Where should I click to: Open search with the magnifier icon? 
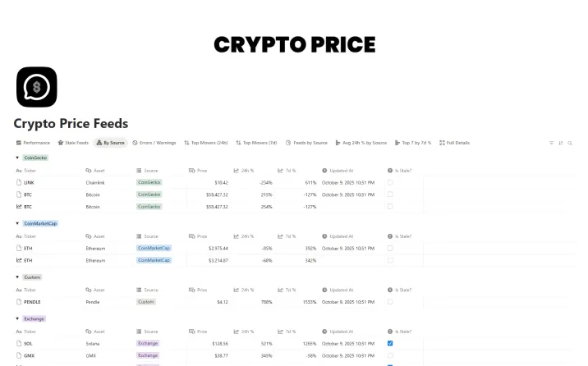click(x=570, y=143)
